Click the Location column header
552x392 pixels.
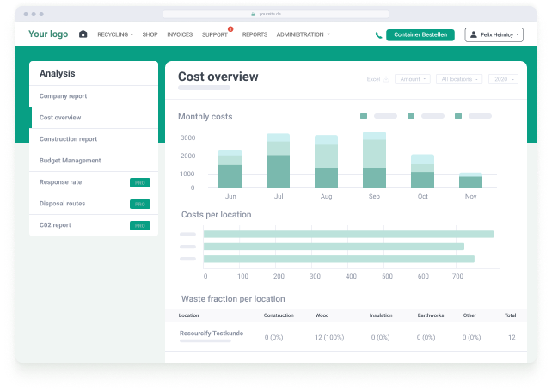188,315
